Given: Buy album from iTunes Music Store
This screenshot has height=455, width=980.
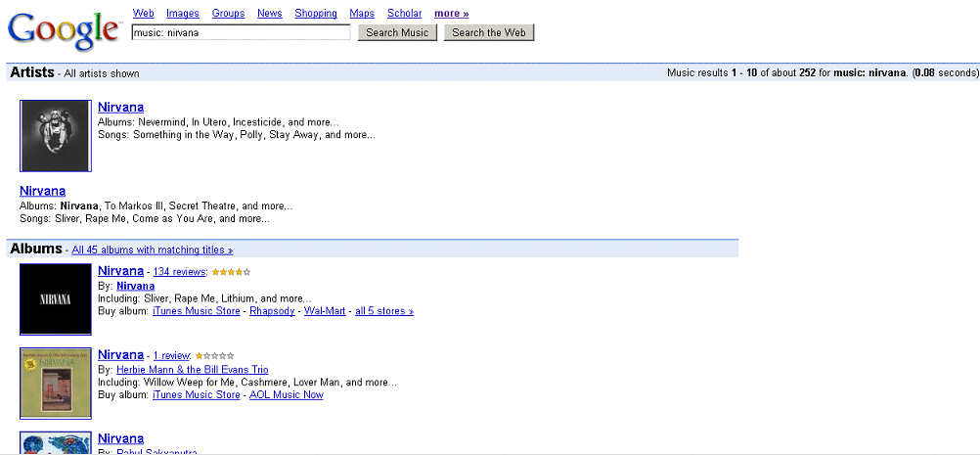Looking at the screenshot, I should [x=196, y=311].
